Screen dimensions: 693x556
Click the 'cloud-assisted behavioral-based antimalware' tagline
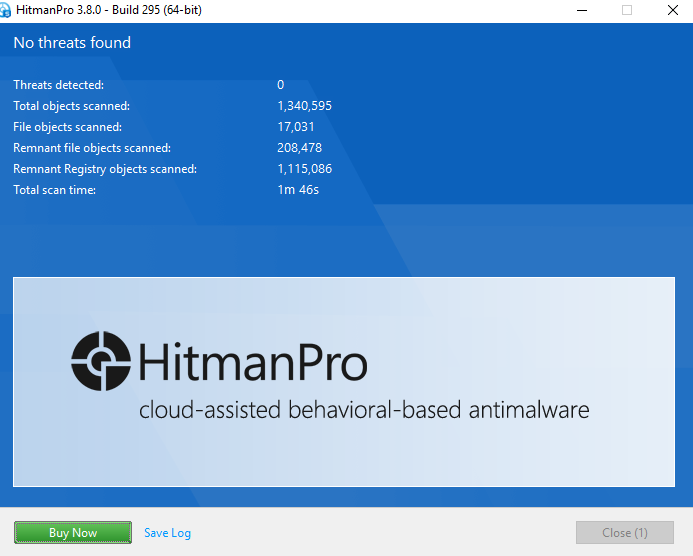click(x=364, y=410)
